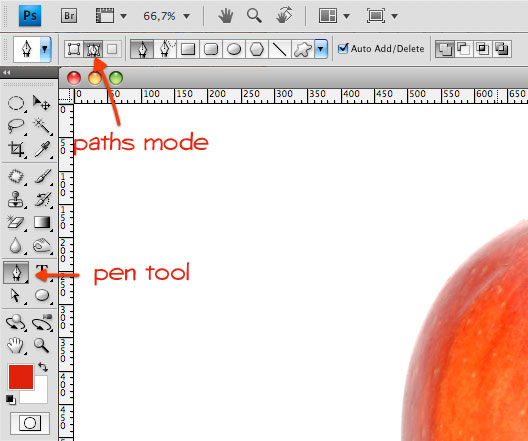Image resolution: width=528 pixels, height=441 pixels.
Task: Toggle Quick Mask mode button
Action: (30, 423)
